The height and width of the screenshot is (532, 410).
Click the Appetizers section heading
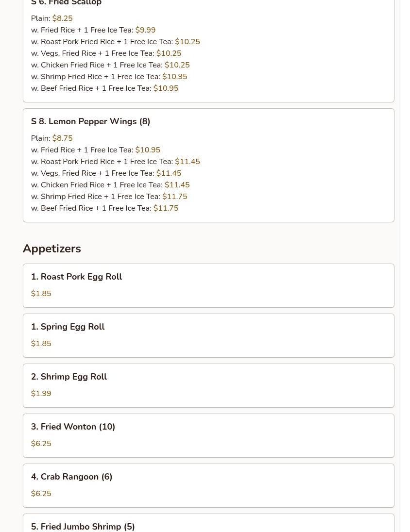pyautogui.click(x=52, y=249)
